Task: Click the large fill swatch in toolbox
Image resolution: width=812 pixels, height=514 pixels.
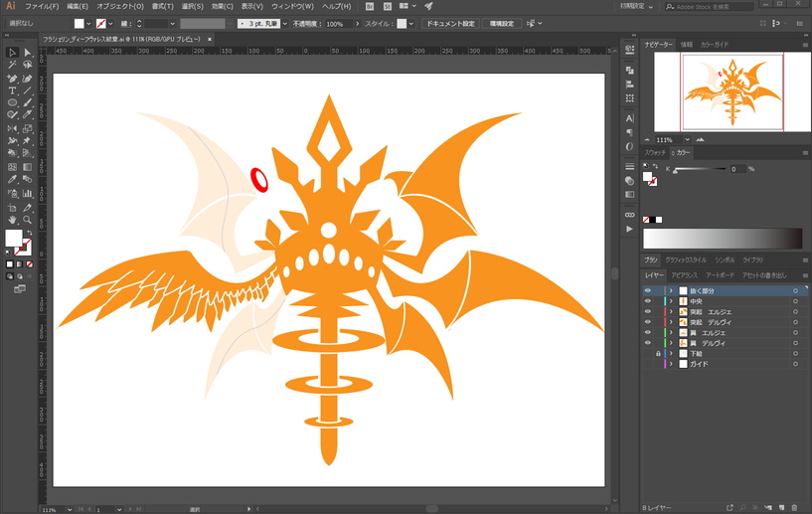Action: click(x=14, y=239)
